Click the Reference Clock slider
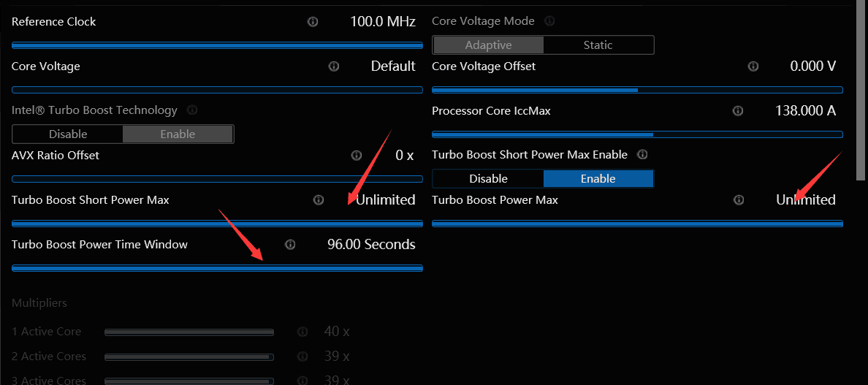This screenshot has width=868, height=385. [x=217, y=45]
